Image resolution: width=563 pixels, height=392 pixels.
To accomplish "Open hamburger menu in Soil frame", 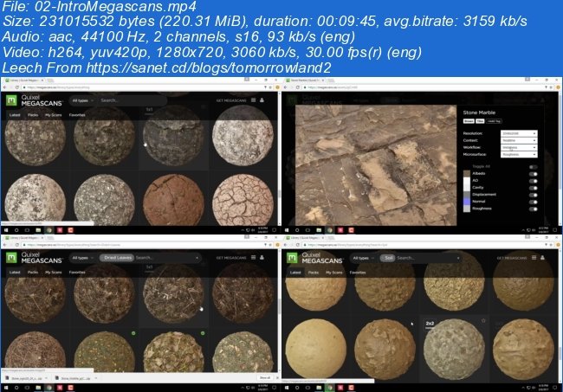I will point(534,258).
